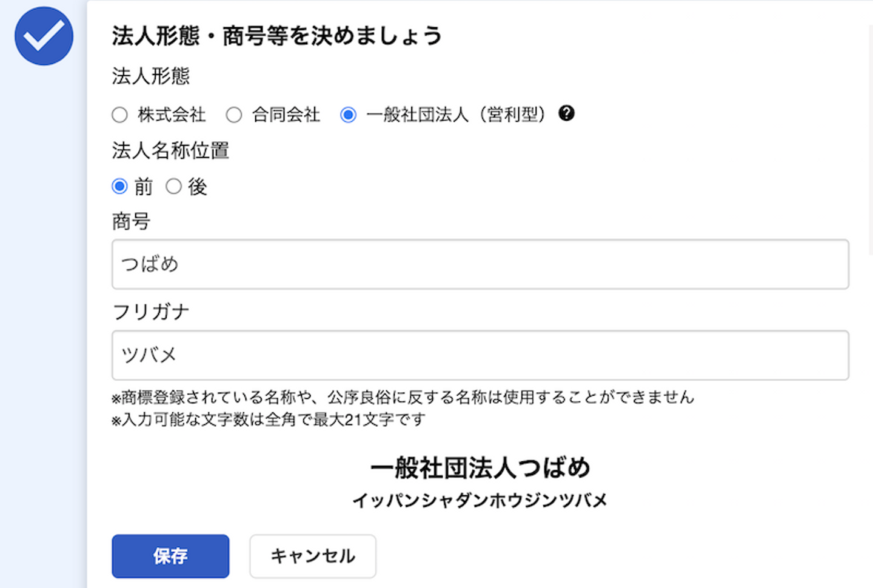This screenshot has height=588, width=873.
Task: Open the help tooltip beside 一般社団法人（営利型）
Action: 566,113
